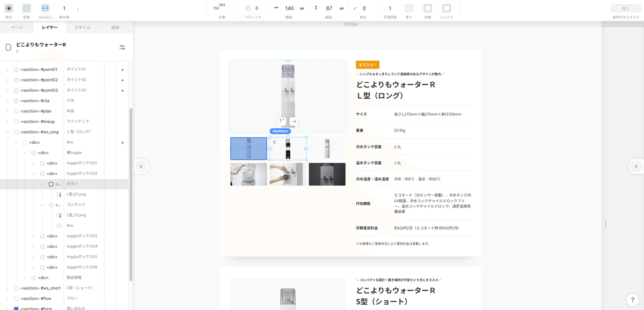Click the blue arrow next-element button on canvas
The height and width of the screenshot is (310, 644).
click(x=294, y=121)
